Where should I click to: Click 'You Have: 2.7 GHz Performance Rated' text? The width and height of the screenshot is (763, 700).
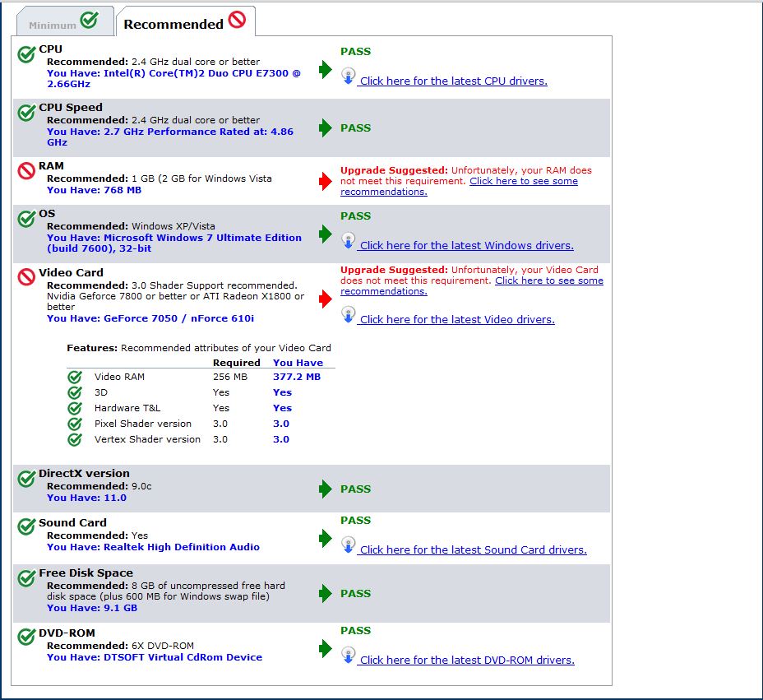170,137
